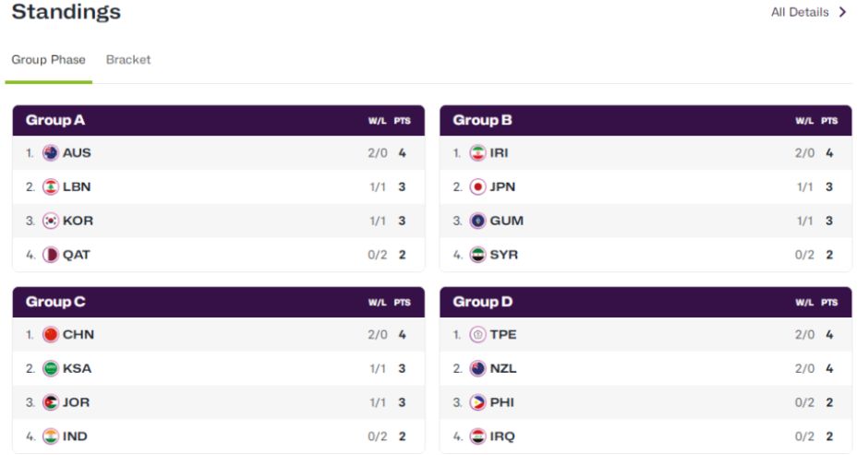The width and height of the screenshot is (868, 455).
Task: Click the Lebanon flag icon
Action: click(51, 187)
